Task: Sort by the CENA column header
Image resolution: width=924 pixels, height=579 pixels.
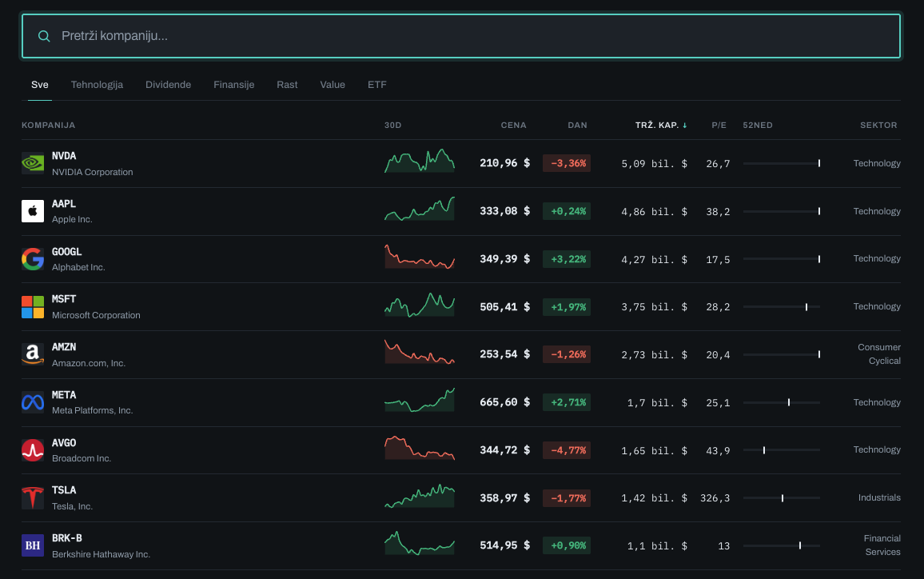Action: point(513,125)
